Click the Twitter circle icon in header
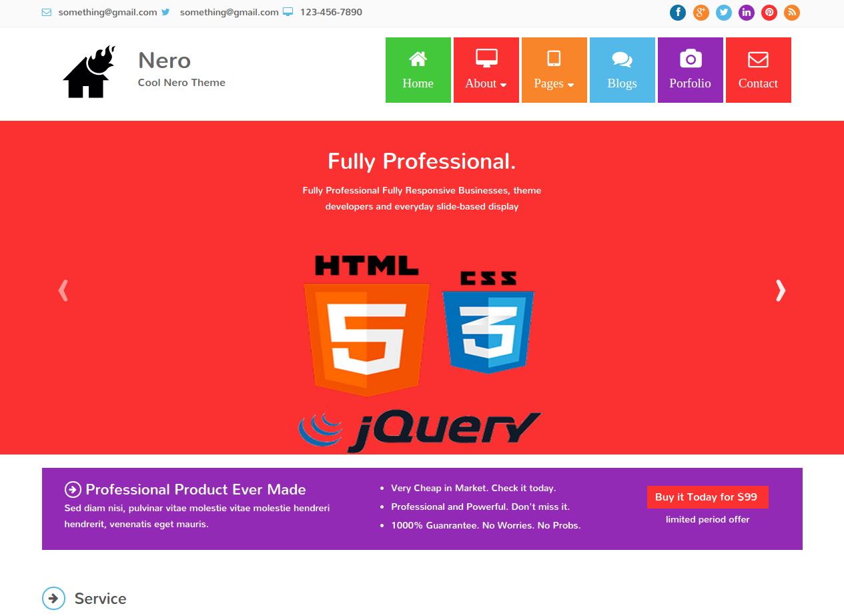The width and height of the screenshot is (844, 616). (723, 13)
